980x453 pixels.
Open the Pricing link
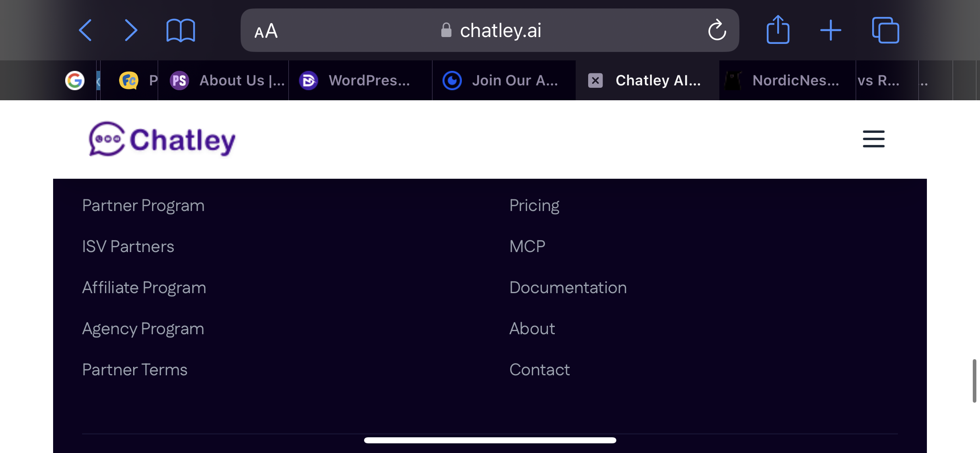click(x=534, y=206)
